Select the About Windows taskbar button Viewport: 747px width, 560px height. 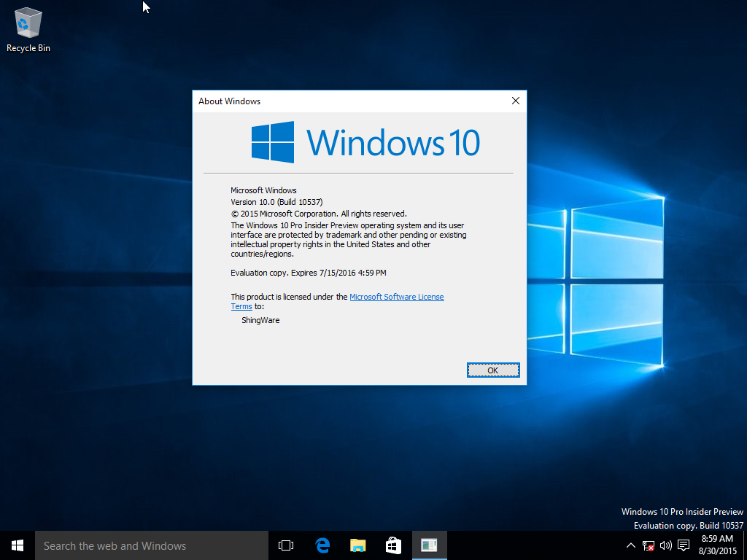[x=429, y=545]
